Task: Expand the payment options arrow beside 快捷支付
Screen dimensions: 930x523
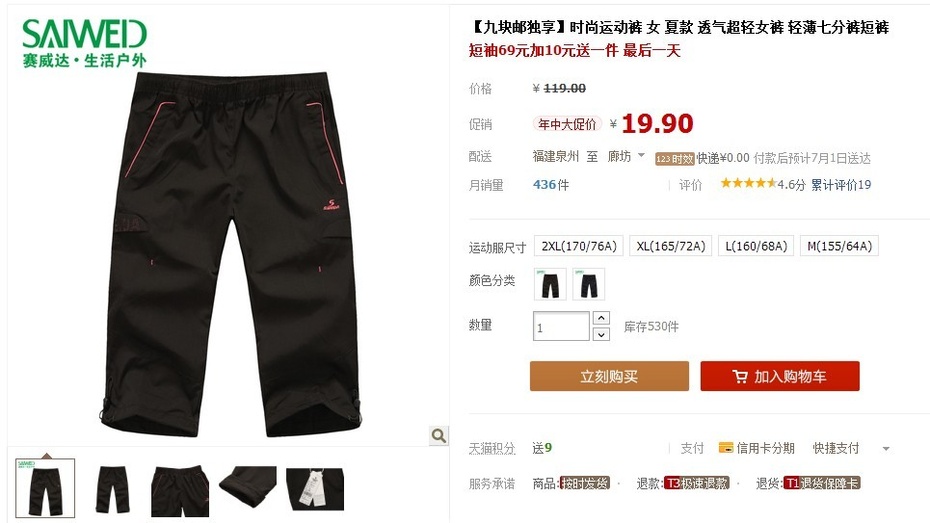Action: coord(886,449)
